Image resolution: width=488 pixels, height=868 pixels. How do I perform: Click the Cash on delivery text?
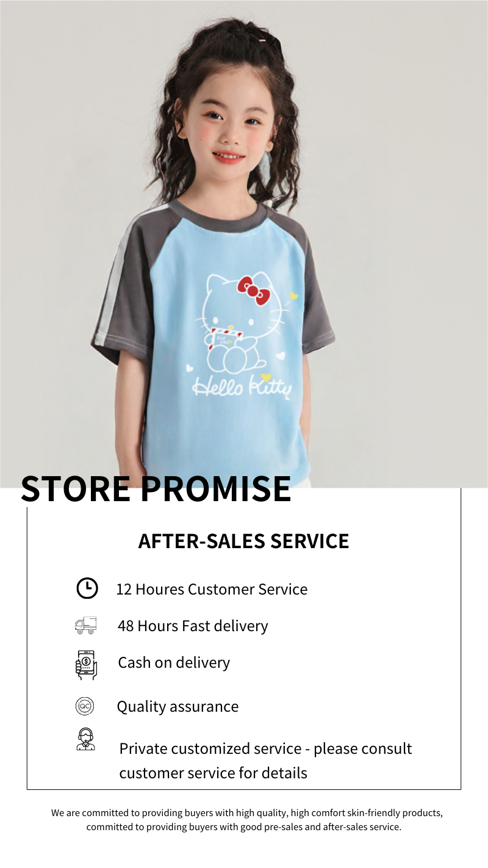pyautogui.click(x=174, y=662)
